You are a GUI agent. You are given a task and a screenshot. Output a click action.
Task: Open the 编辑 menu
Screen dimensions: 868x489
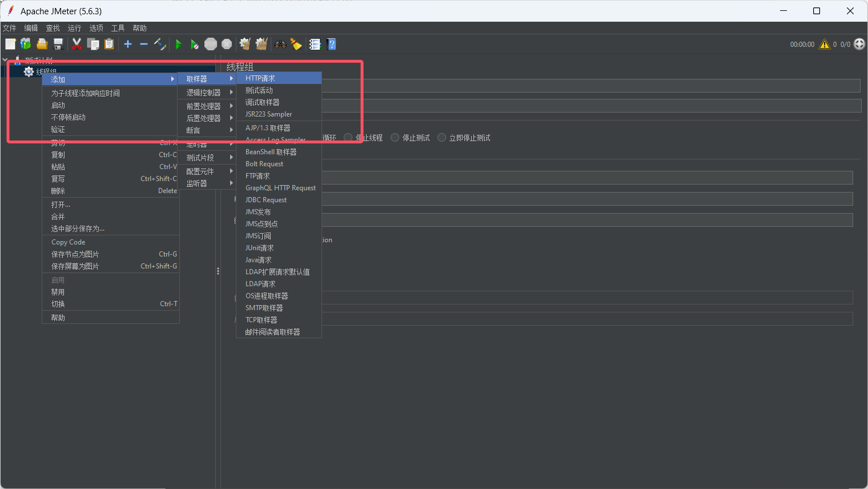[x=31, y=28]
